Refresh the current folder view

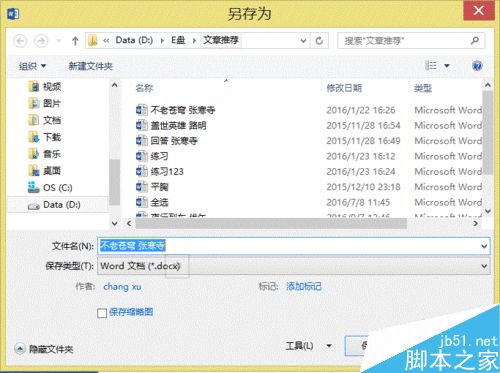pyautogui.click(x=319, y=41)
